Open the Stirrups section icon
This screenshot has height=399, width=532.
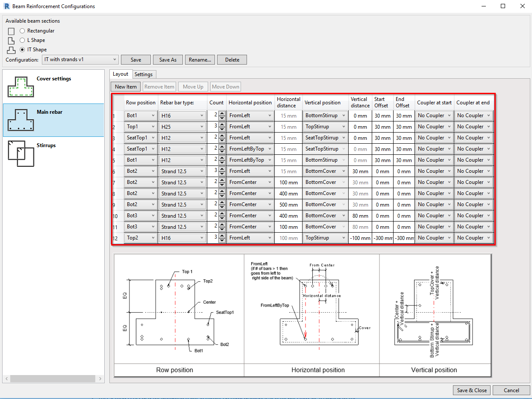click(x=21, y=154)
